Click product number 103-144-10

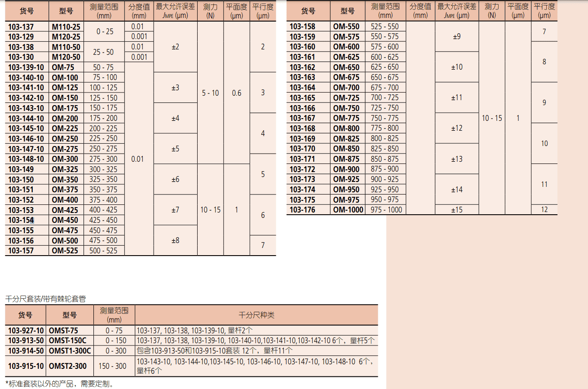click(26, 119)
